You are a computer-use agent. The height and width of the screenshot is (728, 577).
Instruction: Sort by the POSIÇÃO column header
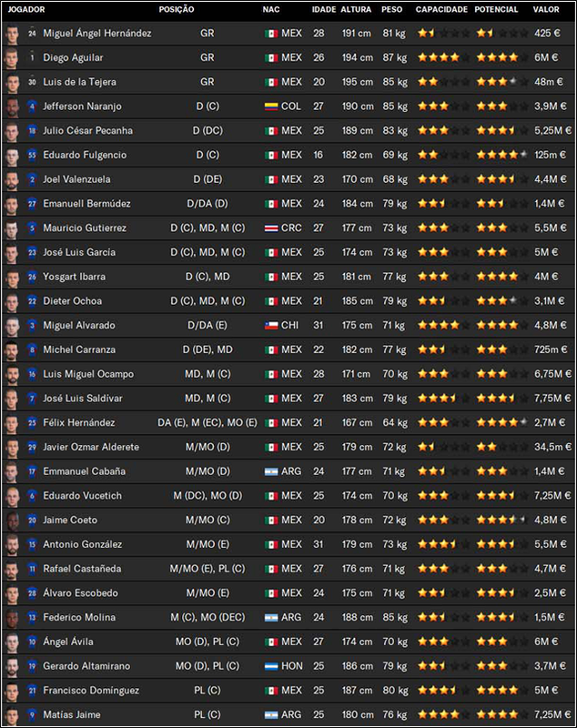click(x=177, y=9)
